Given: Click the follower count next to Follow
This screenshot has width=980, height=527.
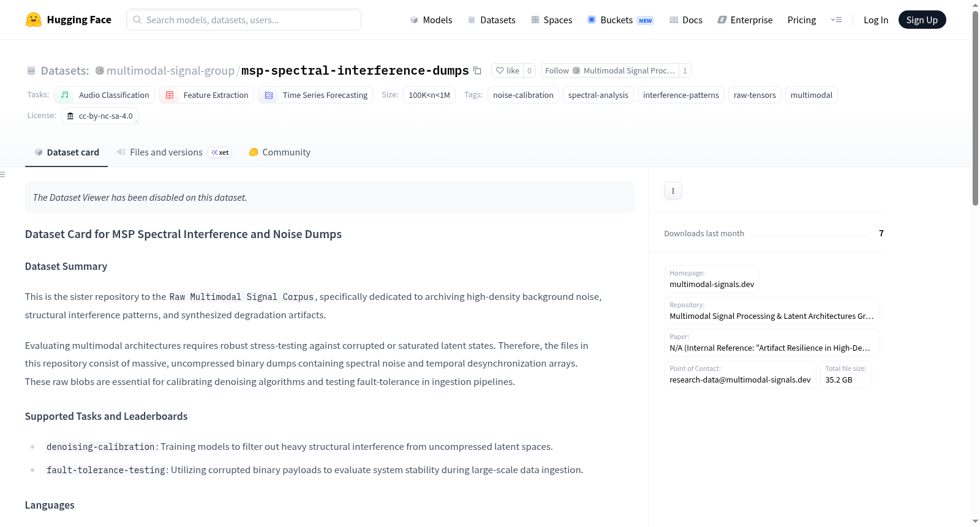Looking at the screenshot, I should 685,70.
